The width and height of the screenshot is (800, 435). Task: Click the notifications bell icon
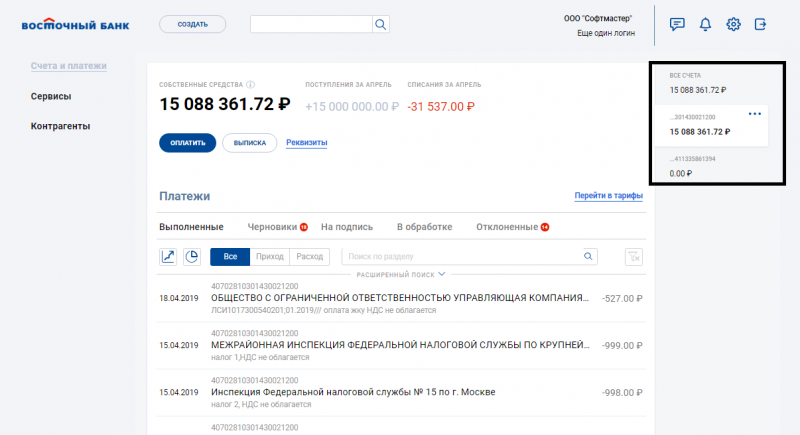click(705, 24)
